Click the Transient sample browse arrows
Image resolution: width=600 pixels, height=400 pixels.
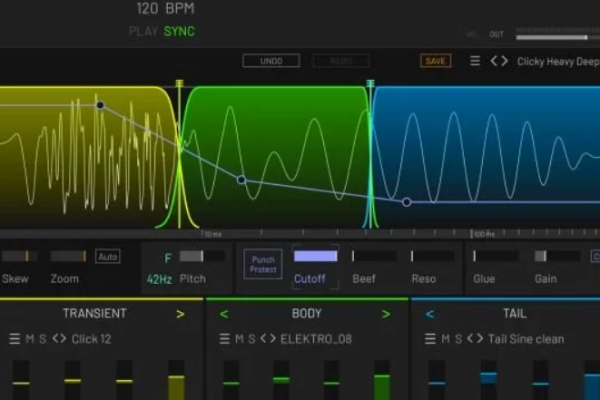click(x=59, y=339)
